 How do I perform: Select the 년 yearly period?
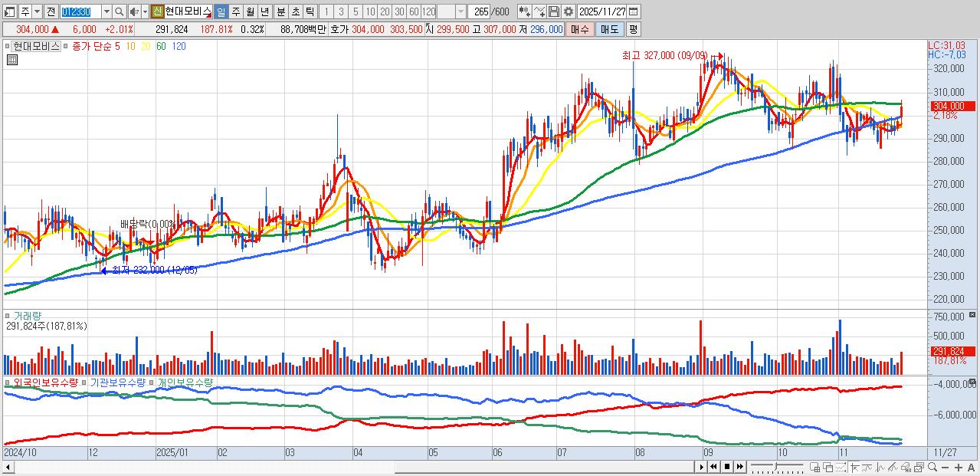pyautogui.click(x=265, y=11)
